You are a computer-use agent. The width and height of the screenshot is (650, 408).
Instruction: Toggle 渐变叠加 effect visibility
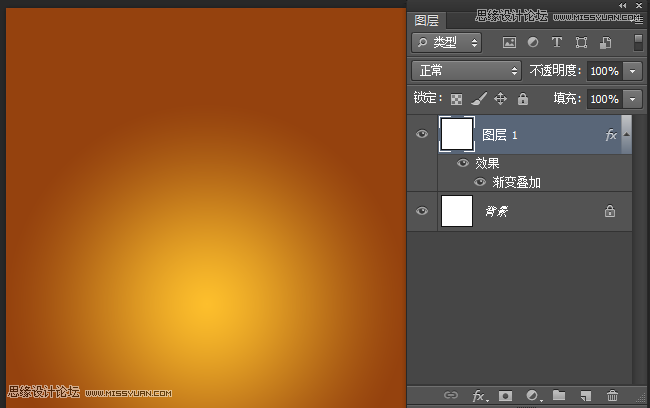(x=480, y=182)
